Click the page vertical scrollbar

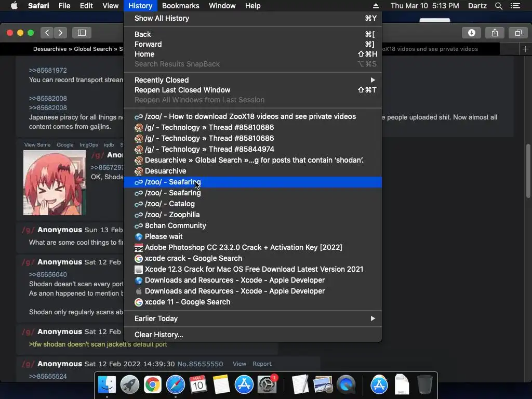(528, 170)
